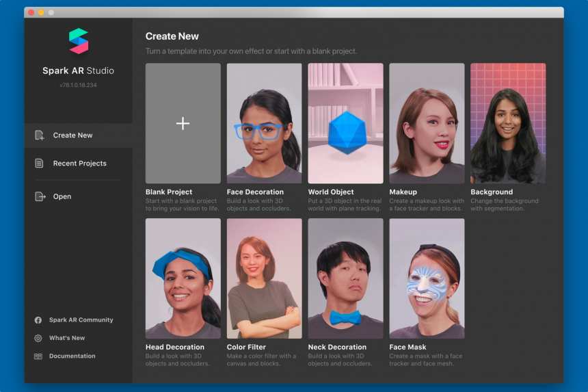Choose the Open menu entry
This screenshot has height=392, width=588.
[62, 196]
